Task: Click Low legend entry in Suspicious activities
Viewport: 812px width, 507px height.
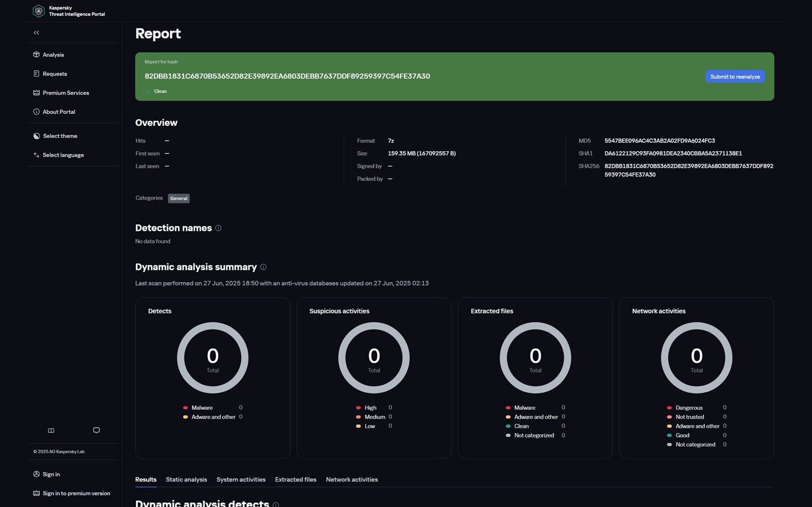Action: tap(369, 426)
